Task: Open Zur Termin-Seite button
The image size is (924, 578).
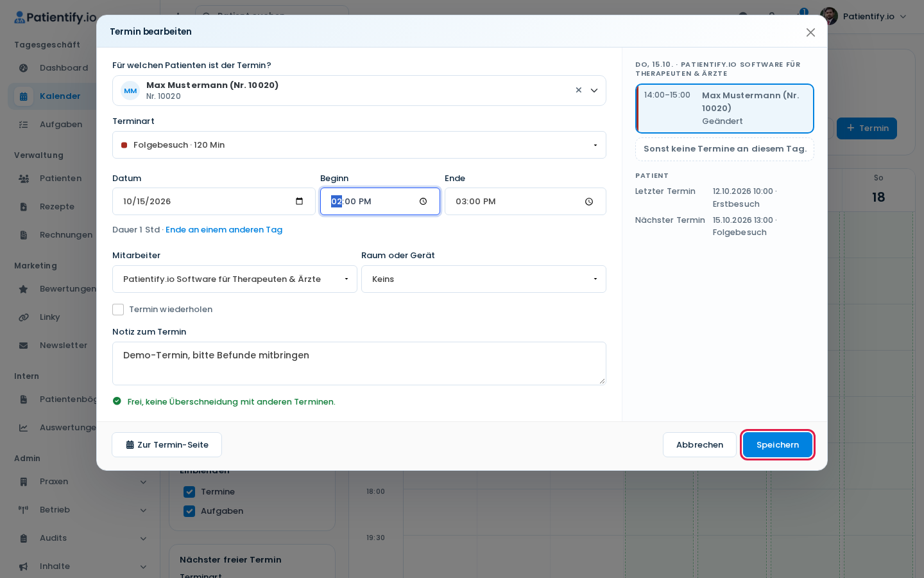Action: pos(167,445)
